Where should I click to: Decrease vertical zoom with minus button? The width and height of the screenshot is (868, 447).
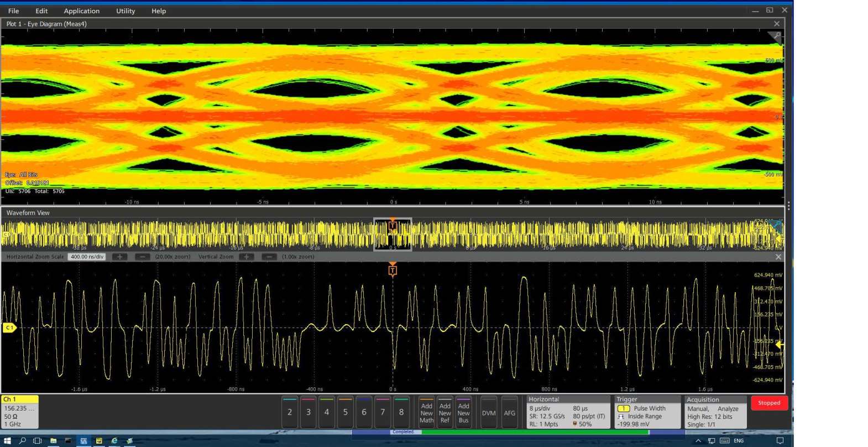(269, 257)
